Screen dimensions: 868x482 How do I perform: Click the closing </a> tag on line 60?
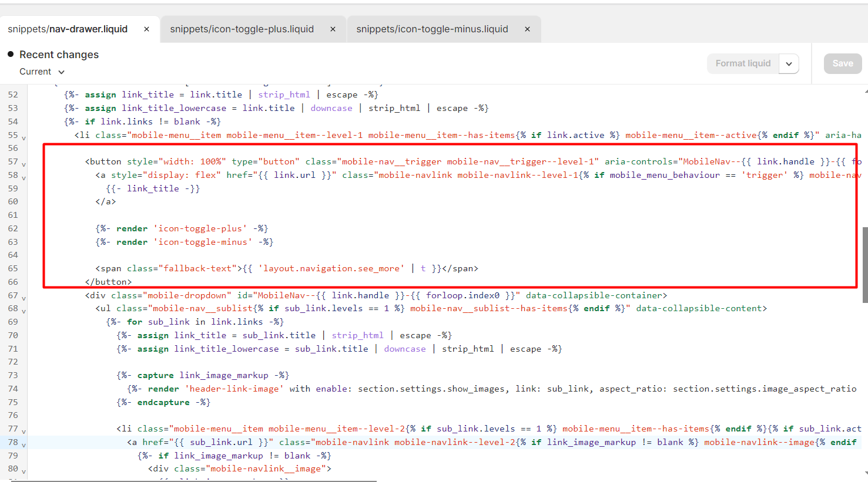coord(106,201)
